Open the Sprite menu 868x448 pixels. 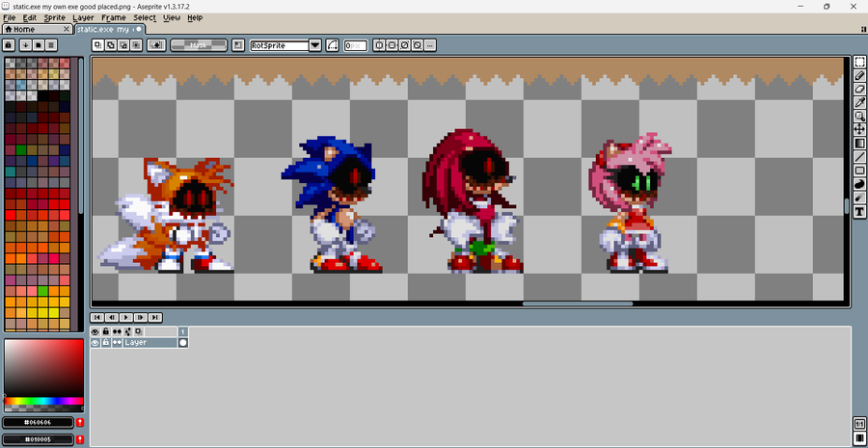[x=54, y=17]
